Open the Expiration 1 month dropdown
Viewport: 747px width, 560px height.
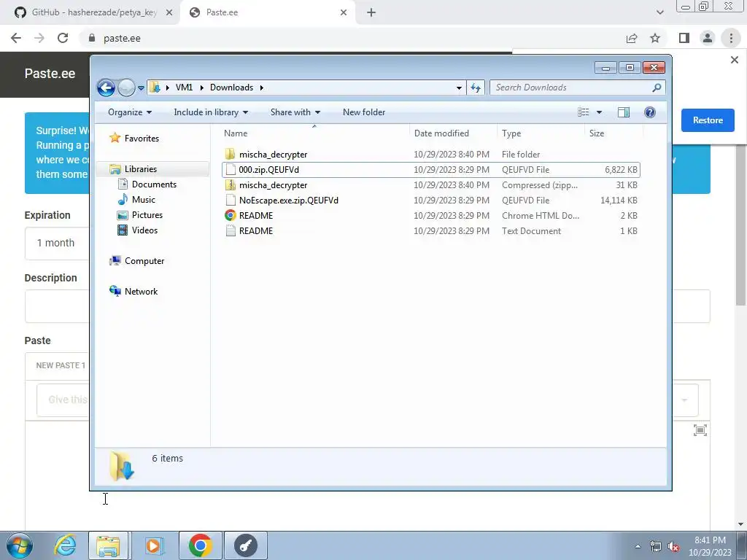coord(57,243)
